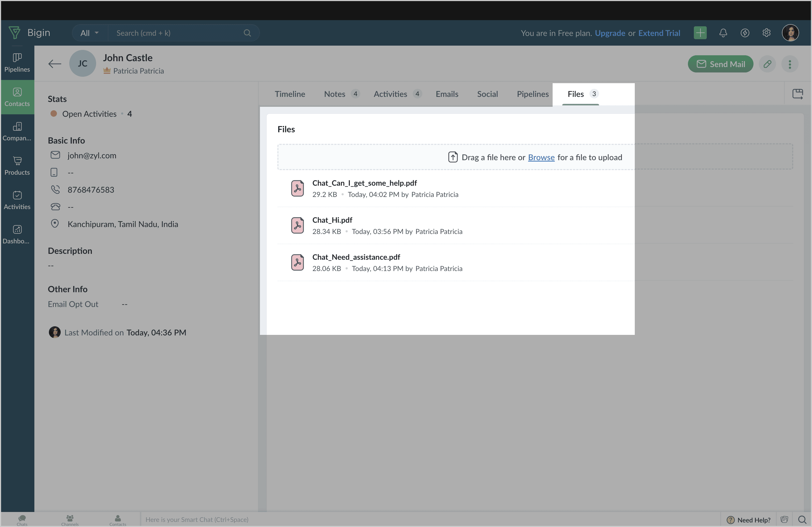
Task: Switch to the Activities tab
Action: click(397, 94)
